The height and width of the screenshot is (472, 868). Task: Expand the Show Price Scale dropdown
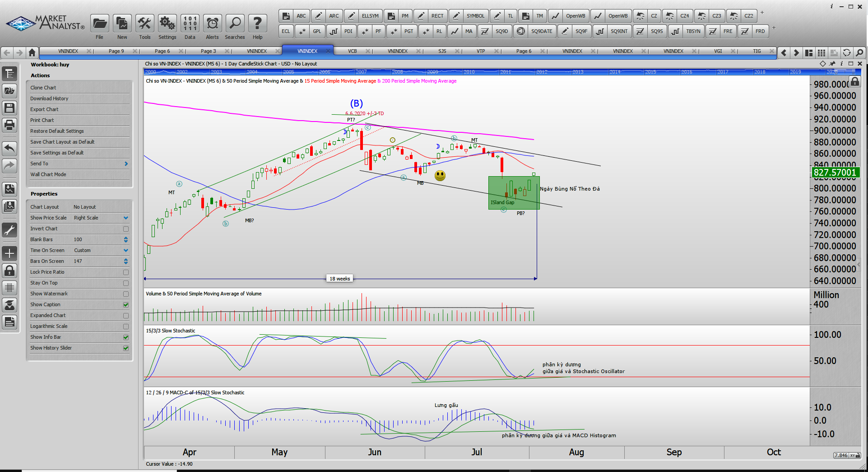126,218
